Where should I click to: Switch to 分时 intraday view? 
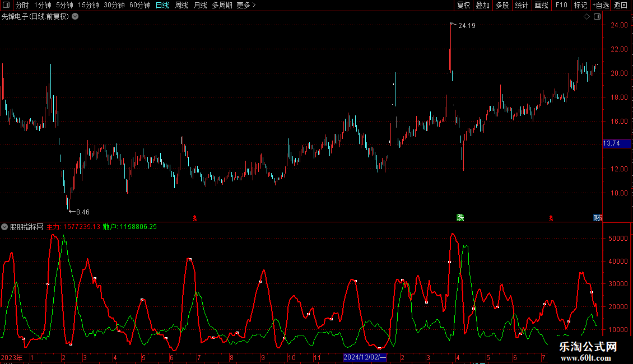pos(22,5)
